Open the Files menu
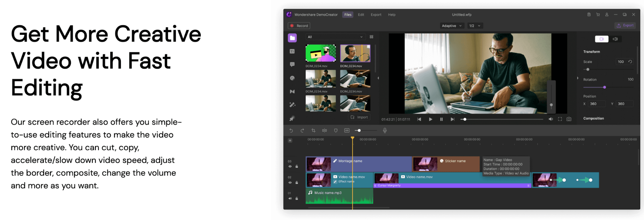Image resolution: width=644 pixels, height=220 pixels. click(x=348, y=14)
